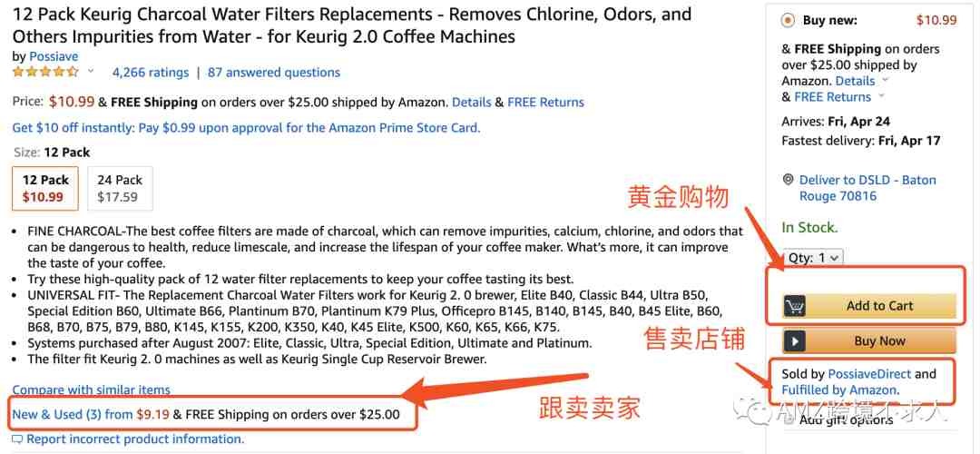980x454 pixels.
Task: Click the Add to Cart button
Action: pos(869,306)
